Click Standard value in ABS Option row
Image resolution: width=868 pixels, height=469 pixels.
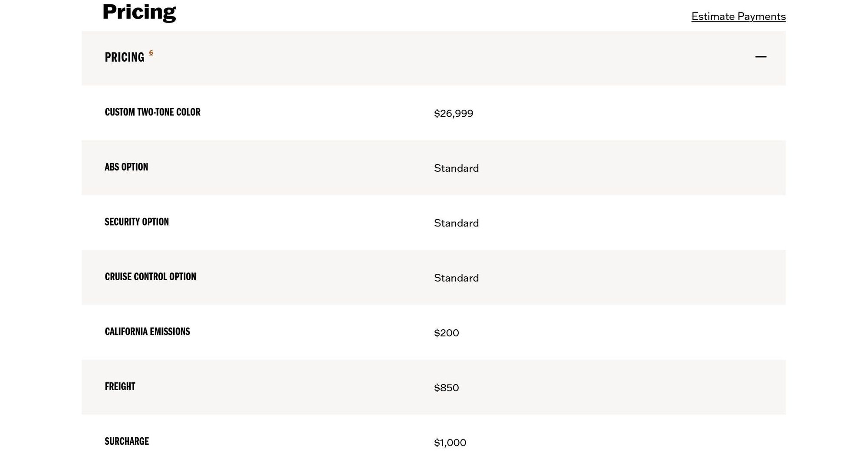tap(456, 168)
